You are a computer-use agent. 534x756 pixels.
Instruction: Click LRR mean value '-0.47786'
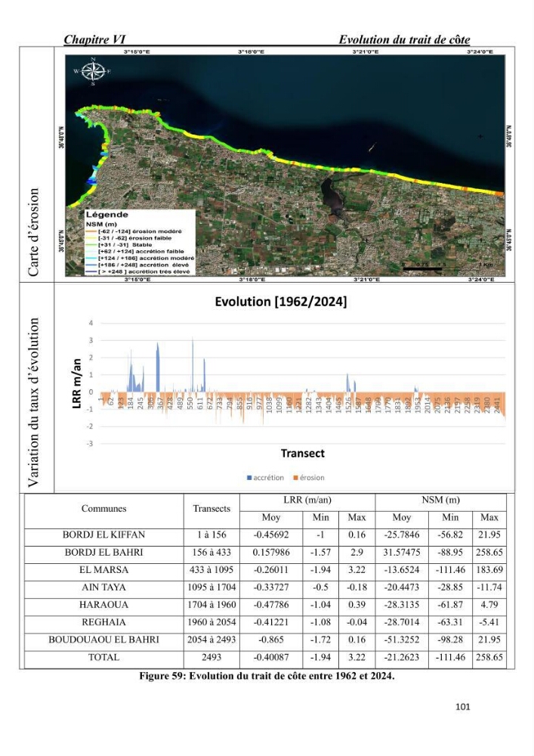(x=271, y=605)
